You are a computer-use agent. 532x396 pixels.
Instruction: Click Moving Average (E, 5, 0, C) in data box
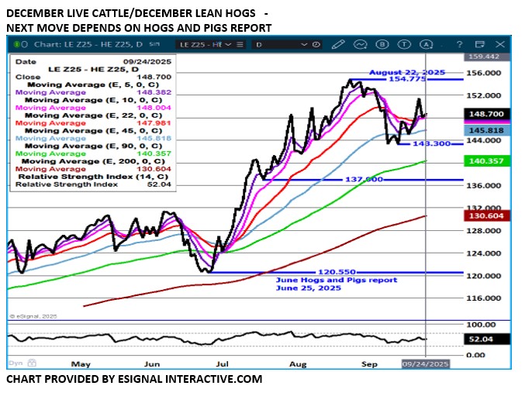93,84
